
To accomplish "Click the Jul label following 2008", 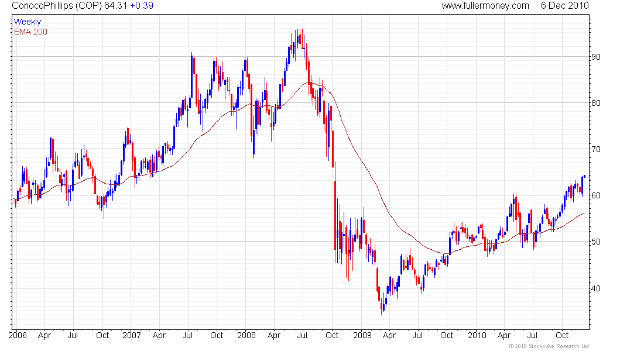I will click(x=302, y=335).
